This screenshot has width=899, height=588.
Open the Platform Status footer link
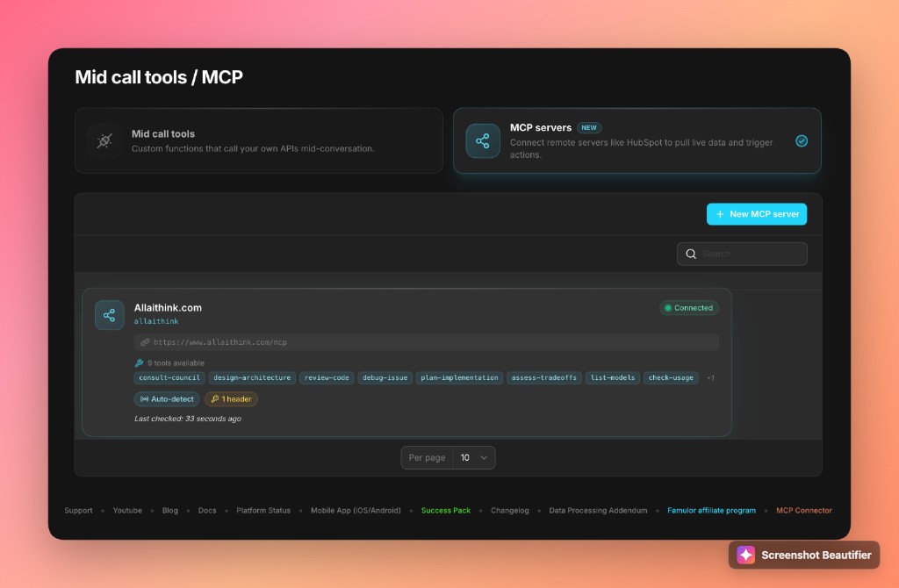click(x=263, y=511)
